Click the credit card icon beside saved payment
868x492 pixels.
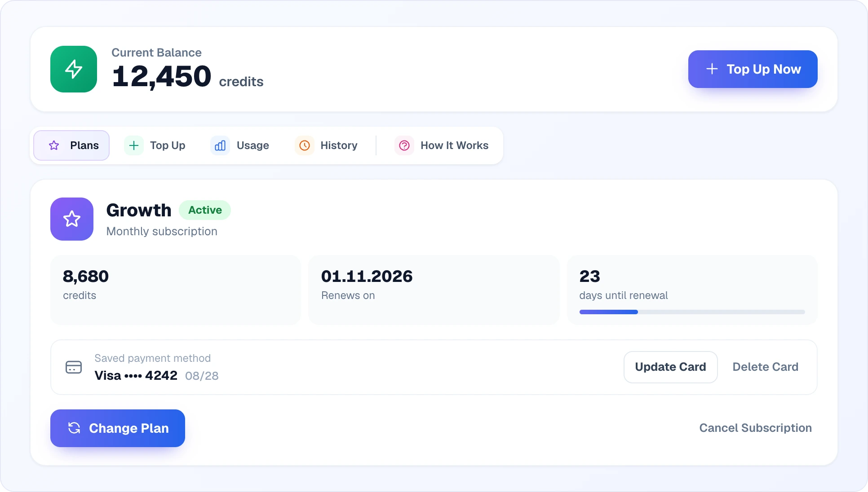(x=74, y=367)
